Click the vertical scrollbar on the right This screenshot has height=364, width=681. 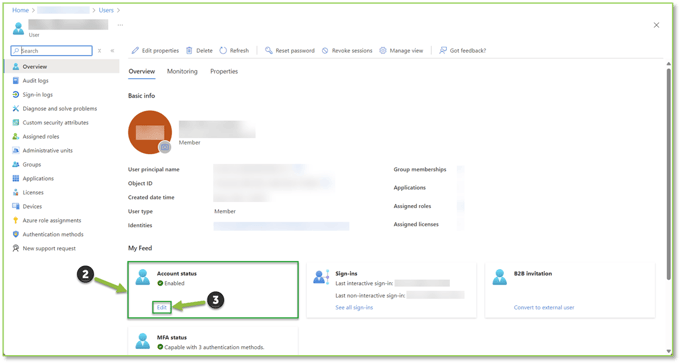click(x=668, y=174)
